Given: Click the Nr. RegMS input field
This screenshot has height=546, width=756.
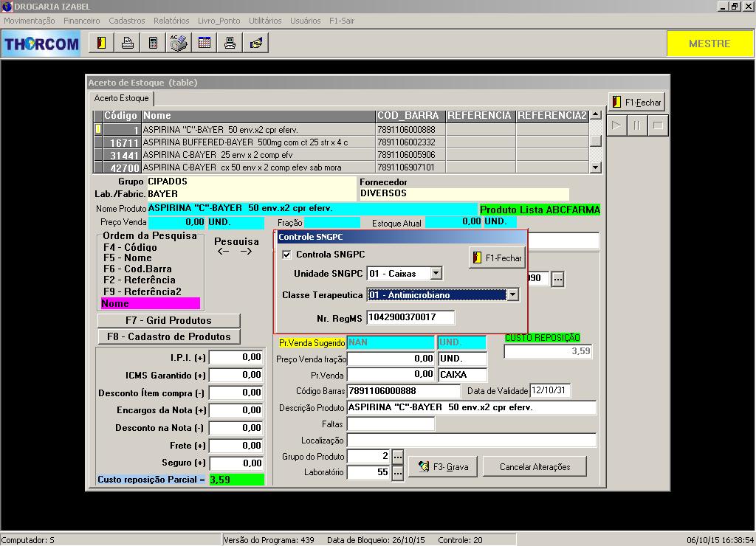Looking at the screenshot, I should coord(410,317).
